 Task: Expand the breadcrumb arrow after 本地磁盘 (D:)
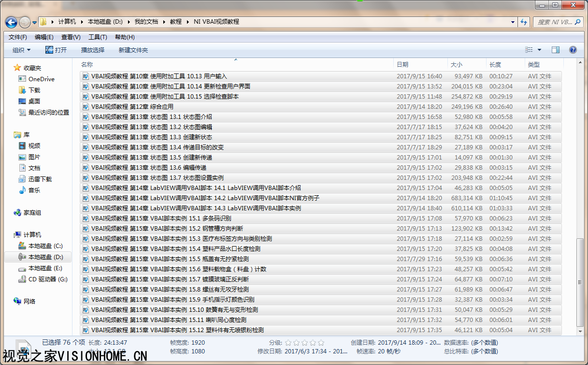[129, 22]
